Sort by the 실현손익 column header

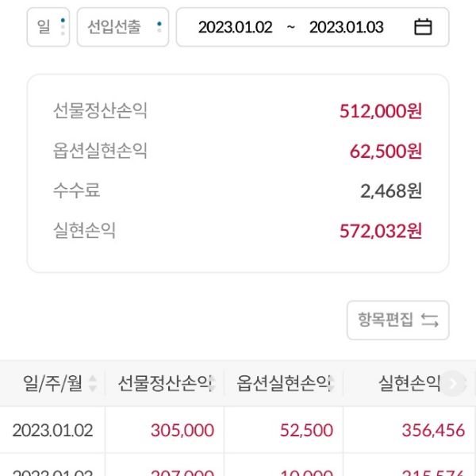pos(409,384)
